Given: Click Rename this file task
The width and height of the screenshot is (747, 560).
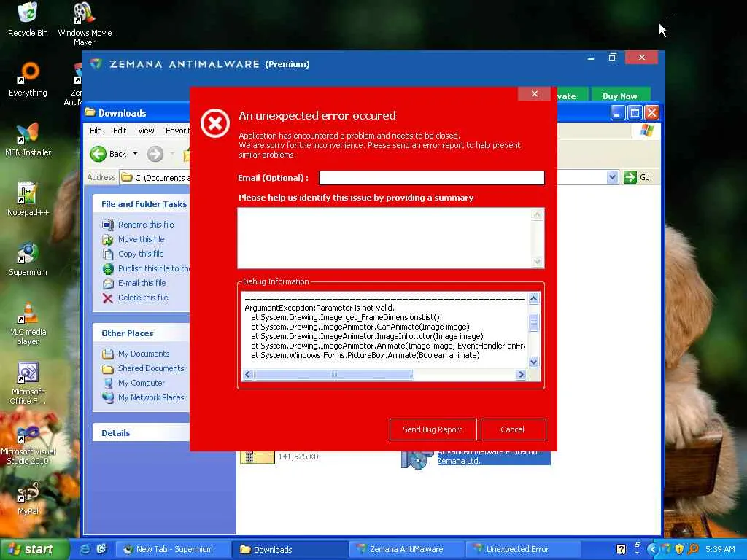Looking at the screenshot, I should [146, 225].
